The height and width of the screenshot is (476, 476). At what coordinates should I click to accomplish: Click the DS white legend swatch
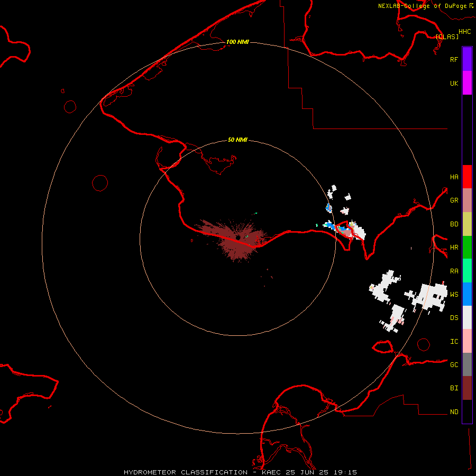tap(467, 317)
